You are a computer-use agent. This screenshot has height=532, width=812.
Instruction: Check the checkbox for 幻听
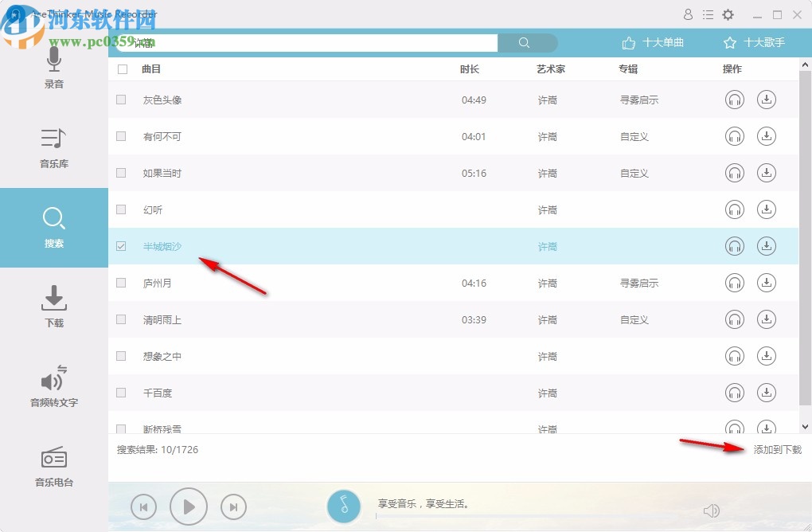[x=121, y=209]
